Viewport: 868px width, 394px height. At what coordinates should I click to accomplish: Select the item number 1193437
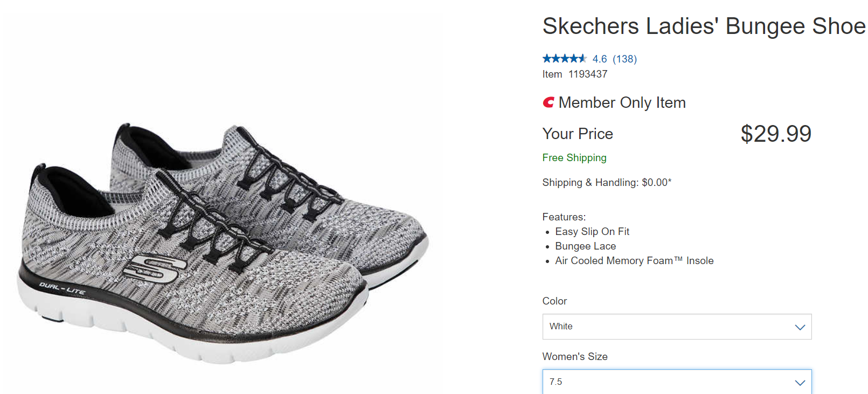pos(588,74)
